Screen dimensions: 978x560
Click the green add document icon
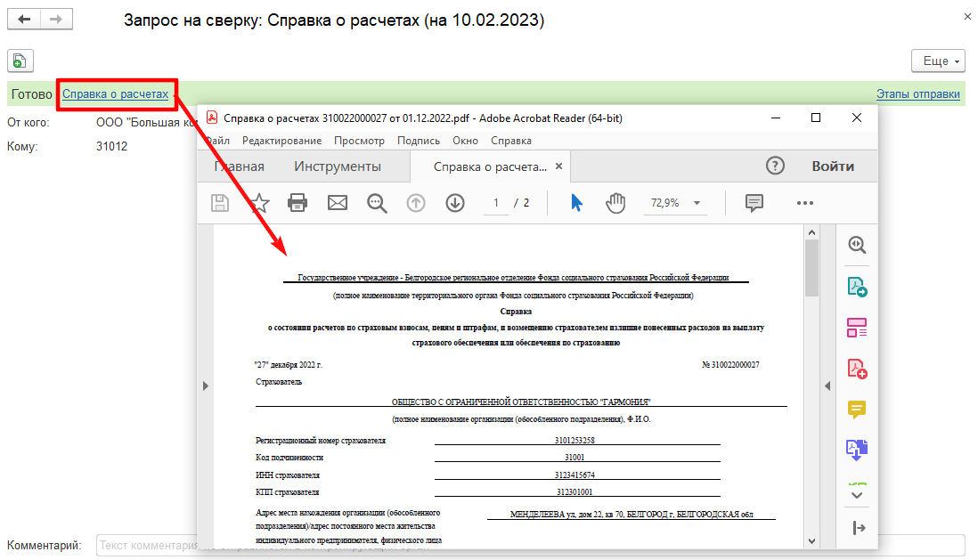click(x=20, y=61)
